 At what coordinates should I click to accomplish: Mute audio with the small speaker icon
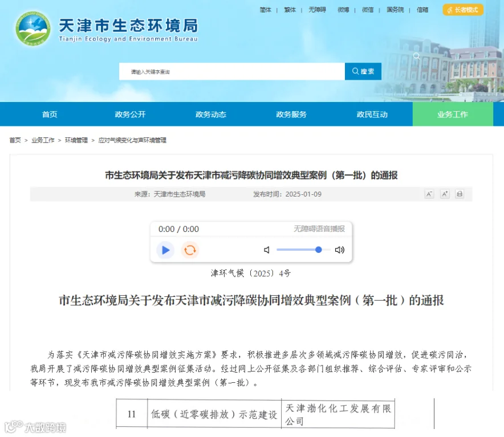pyautogui.click(x=267, y=250)
